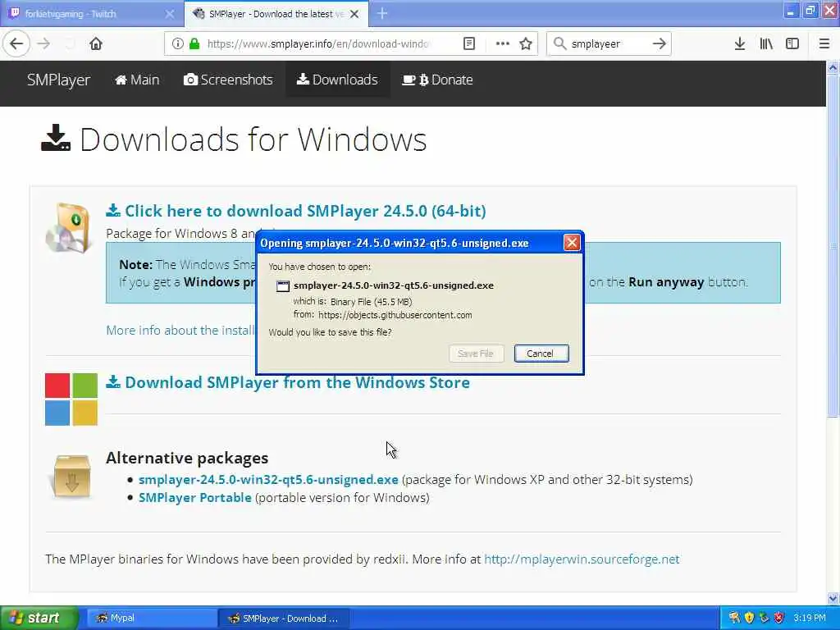The height and width of the screenshot is (630, 840).
Task: Open the SMPlayer Portable link
Action: coord(195,498)
